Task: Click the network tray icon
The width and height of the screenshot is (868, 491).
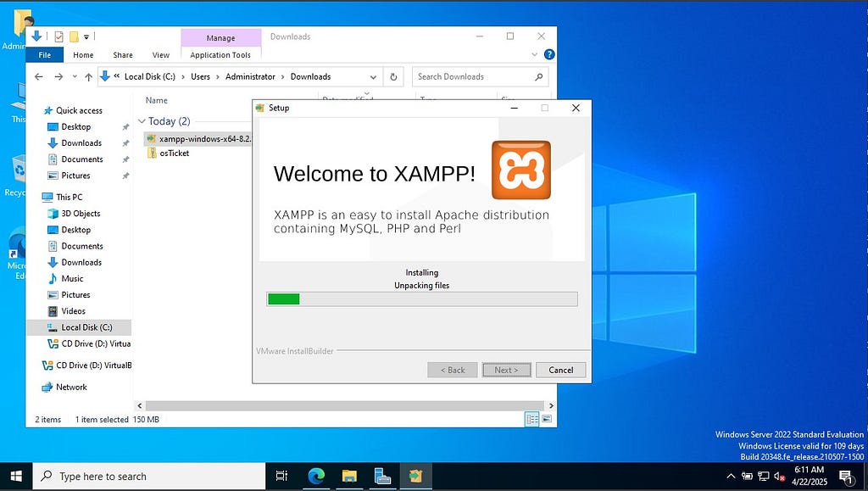Action: [764, 476]
